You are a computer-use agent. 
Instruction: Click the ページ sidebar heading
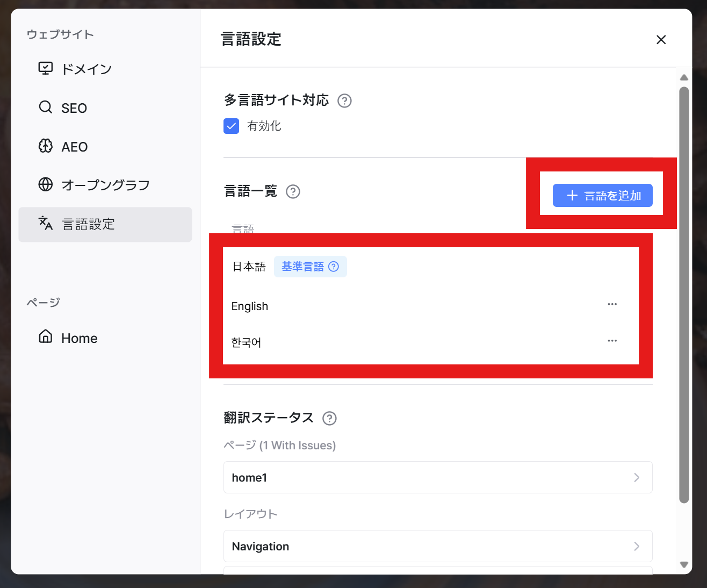click(44, 302)
